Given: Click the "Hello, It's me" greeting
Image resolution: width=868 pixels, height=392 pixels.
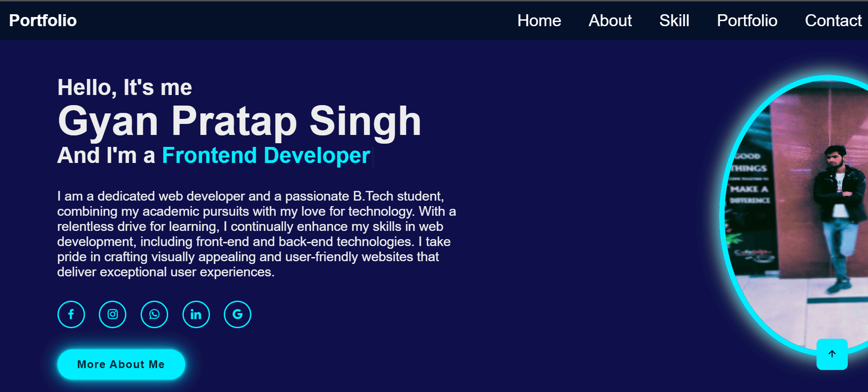Looking at the screenshot, I should click(125, 87).
